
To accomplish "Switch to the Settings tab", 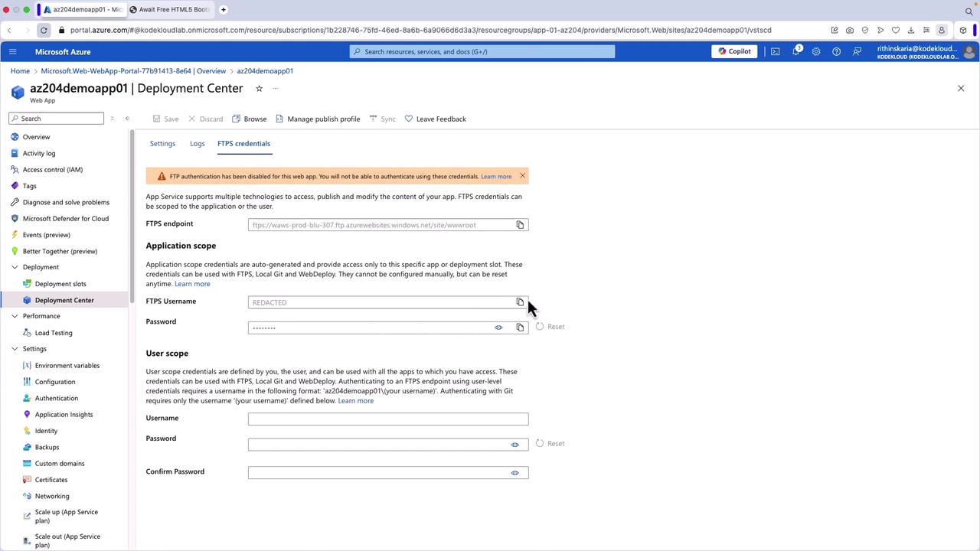I will click(x=162, y=143).
